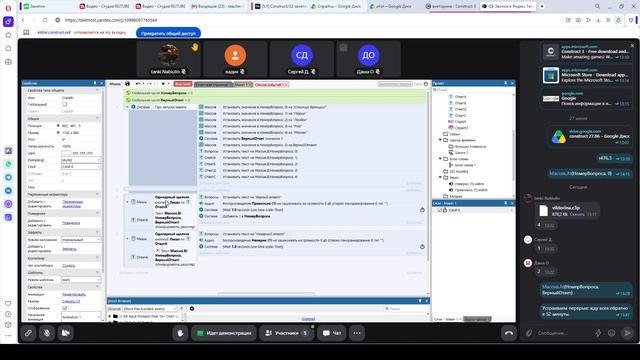
Task: Open the Режим шаблона dropdown
Action: (x=81, y=280)
